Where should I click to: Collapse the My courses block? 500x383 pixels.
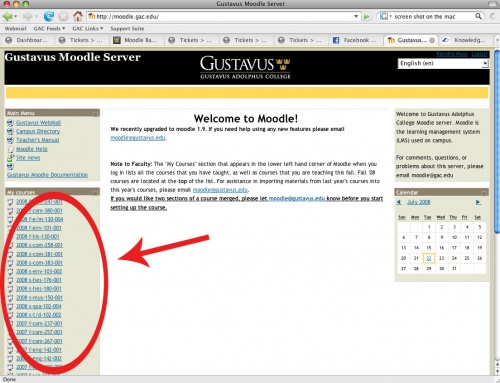click(x=95, y=192)
